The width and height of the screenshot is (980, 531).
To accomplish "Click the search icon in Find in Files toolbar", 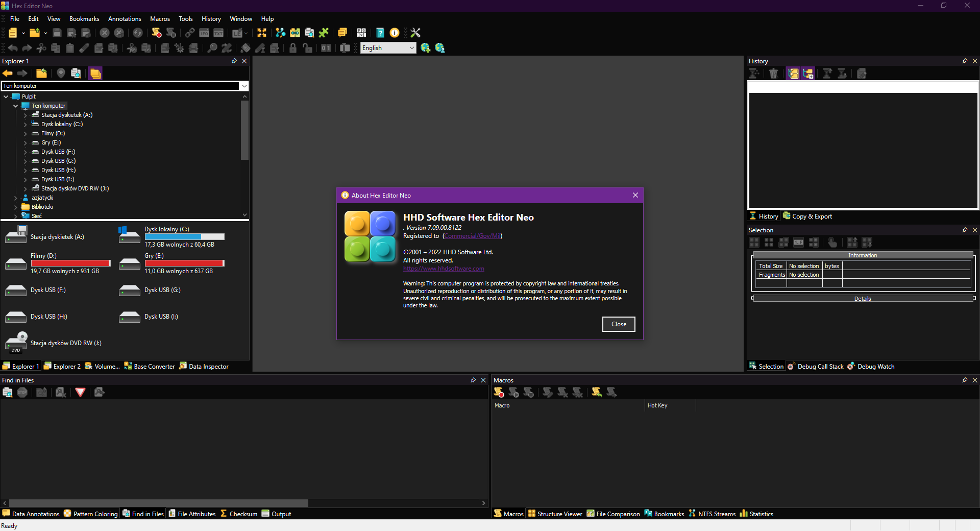I will pyautogui.click(x=8, y=392).
